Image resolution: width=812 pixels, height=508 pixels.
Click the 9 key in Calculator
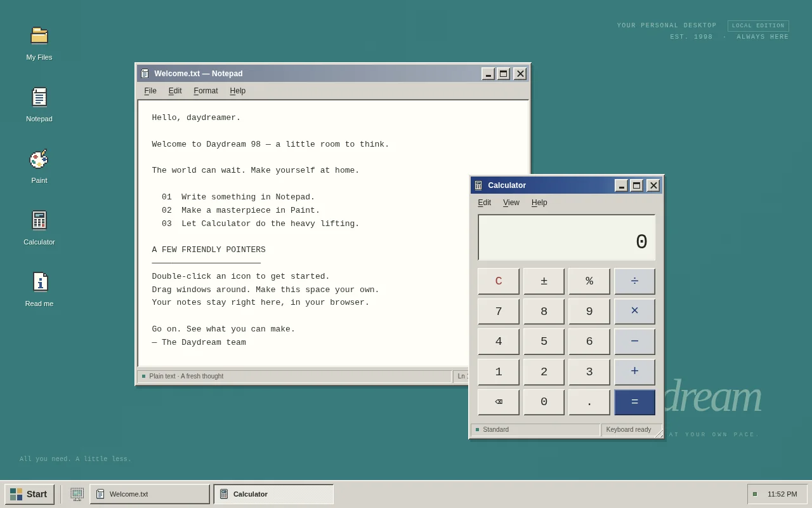589,311
